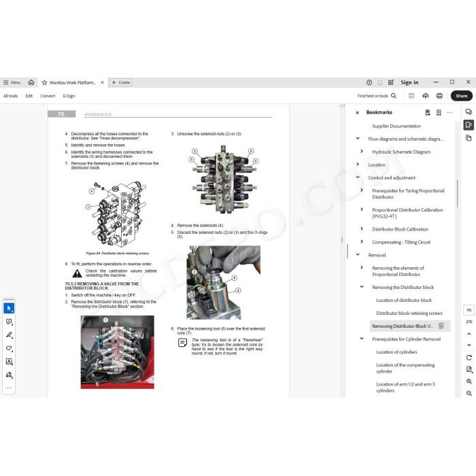Expand Removing the elements of Proportional Distributor
The image size is (476, 476).
(362, 267)
